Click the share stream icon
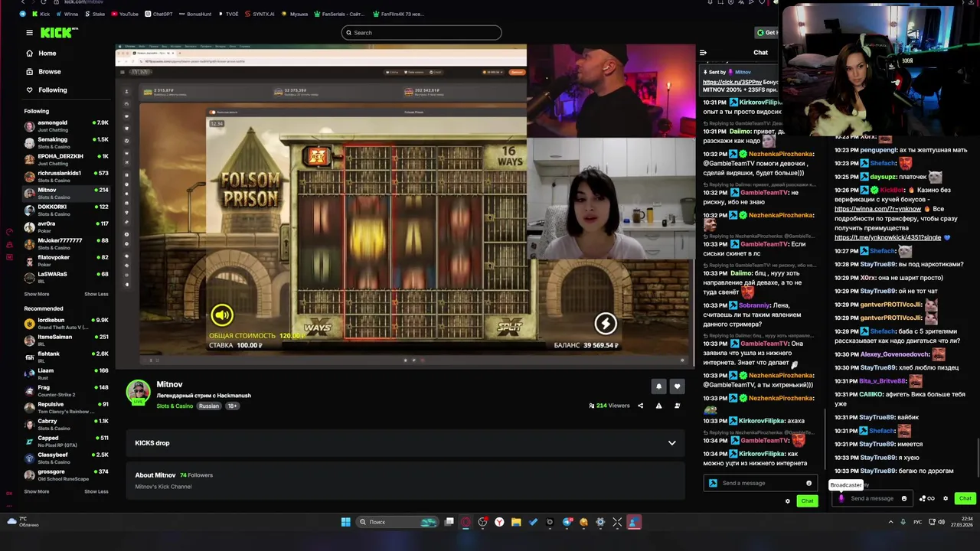980x551 pixels. point(640,406)
